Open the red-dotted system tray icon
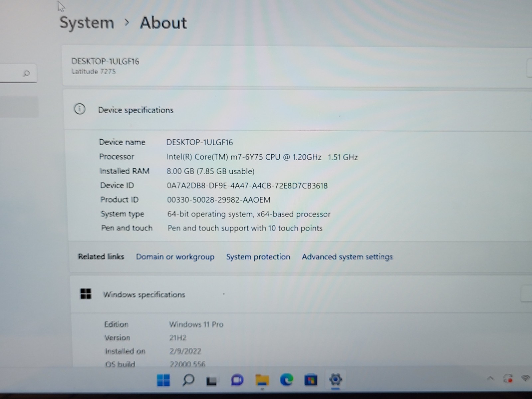532x399 pixels. (x=508, y=378)
